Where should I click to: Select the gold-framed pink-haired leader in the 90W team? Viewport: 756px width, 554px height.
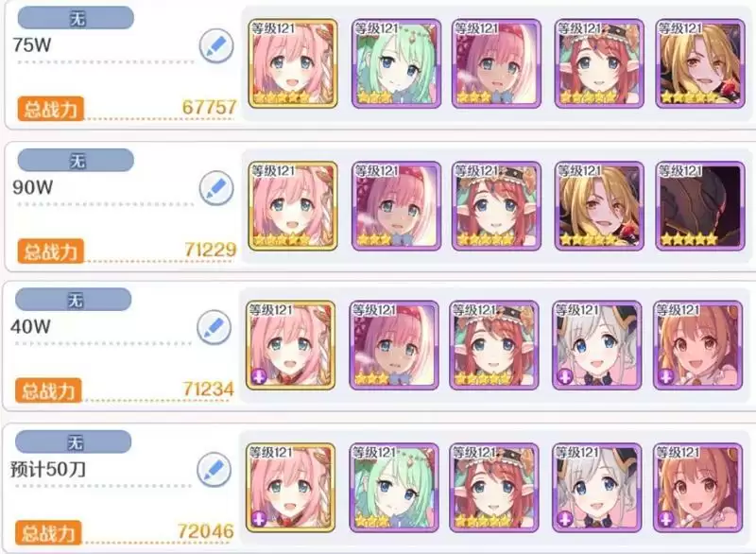click(293, 206)
